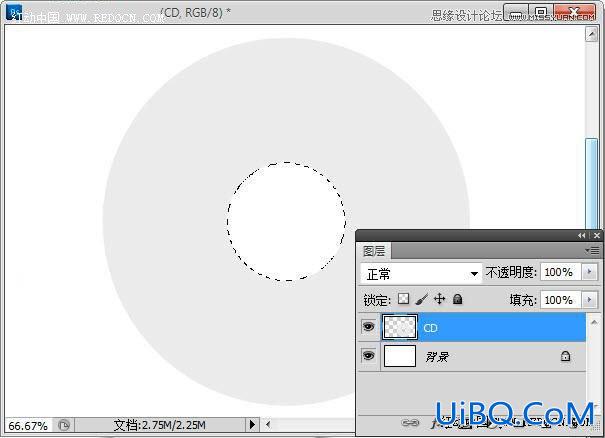Click the link layers chain icon
Screen dimensions: 605x438
click(410, 423)
